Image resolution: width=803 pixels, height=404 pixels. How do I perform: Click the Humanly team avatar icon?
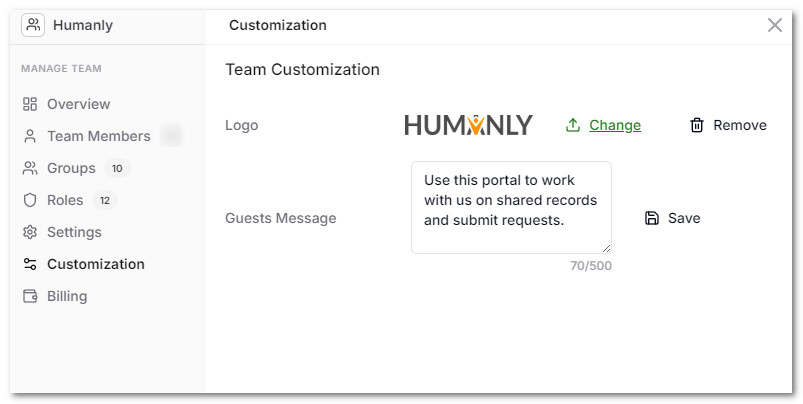point(33,25)
